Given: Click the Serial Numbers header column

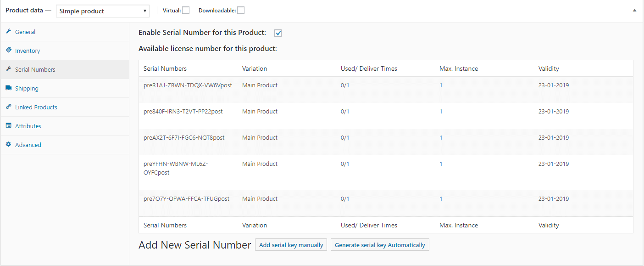Looking at the screenshot, I should [x=165, y=68].
